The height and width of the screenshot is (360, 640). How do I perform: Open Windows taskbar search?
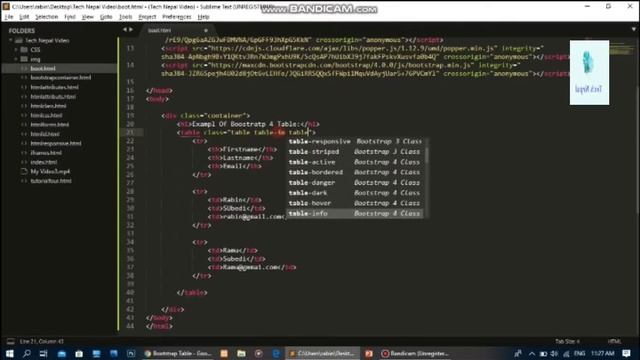tap(27, 353)
